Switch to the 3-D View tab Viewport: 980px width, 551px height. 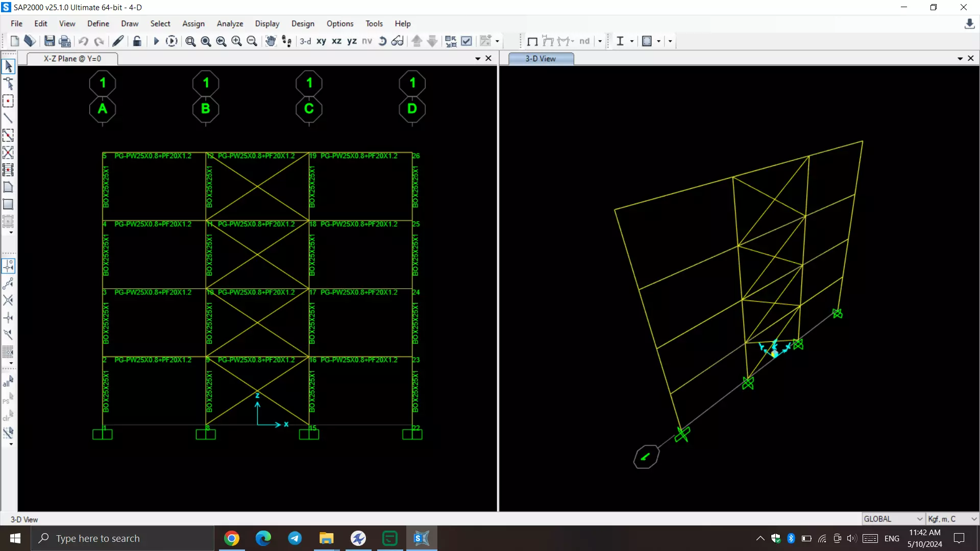click(x=541, y=59)
